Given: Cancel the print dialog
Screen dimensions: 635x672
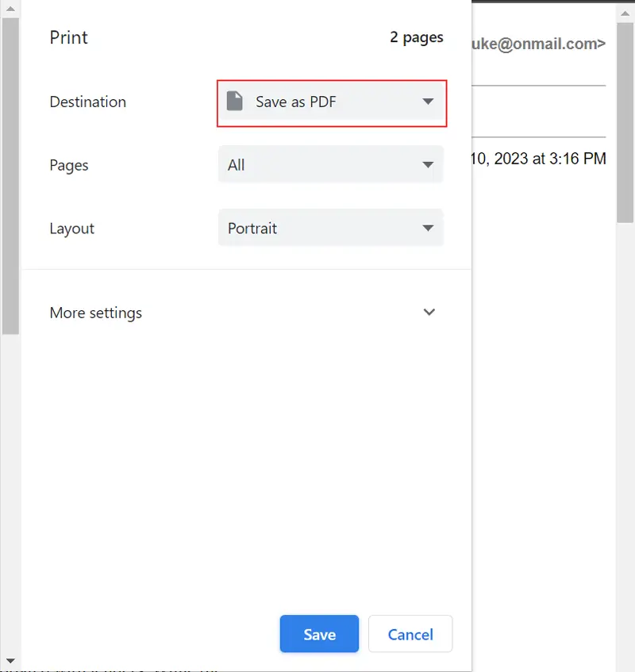Looking at the screenshot, I should pos(410,634).
